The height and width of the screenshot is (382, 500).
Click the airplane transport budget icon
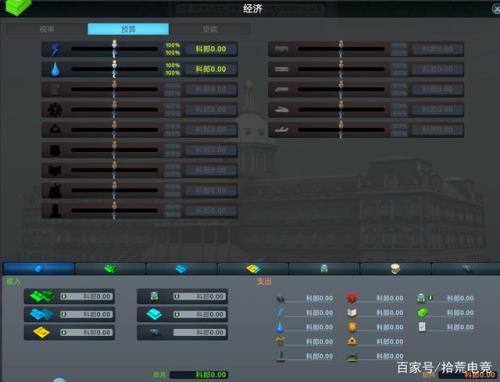[x=282, y=130]
